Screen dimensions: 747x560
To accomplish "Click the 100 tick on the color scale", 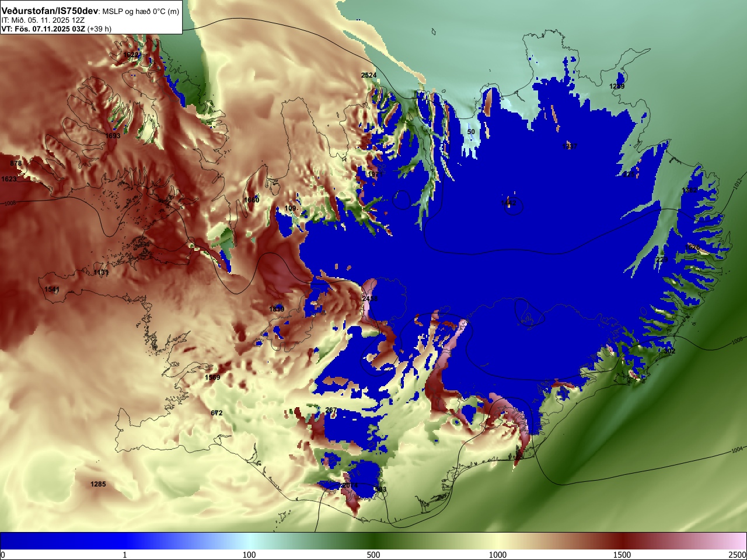I will coord(249,555).
